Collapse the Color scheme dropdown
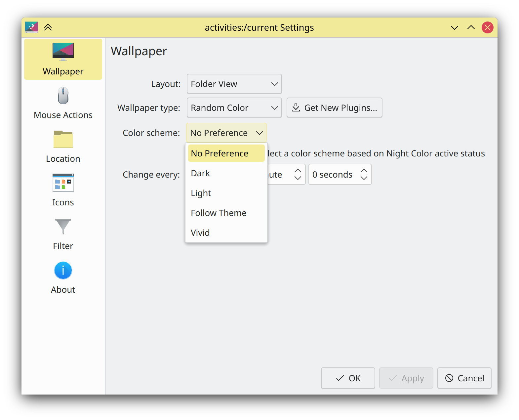 click(x=226, y=133)
